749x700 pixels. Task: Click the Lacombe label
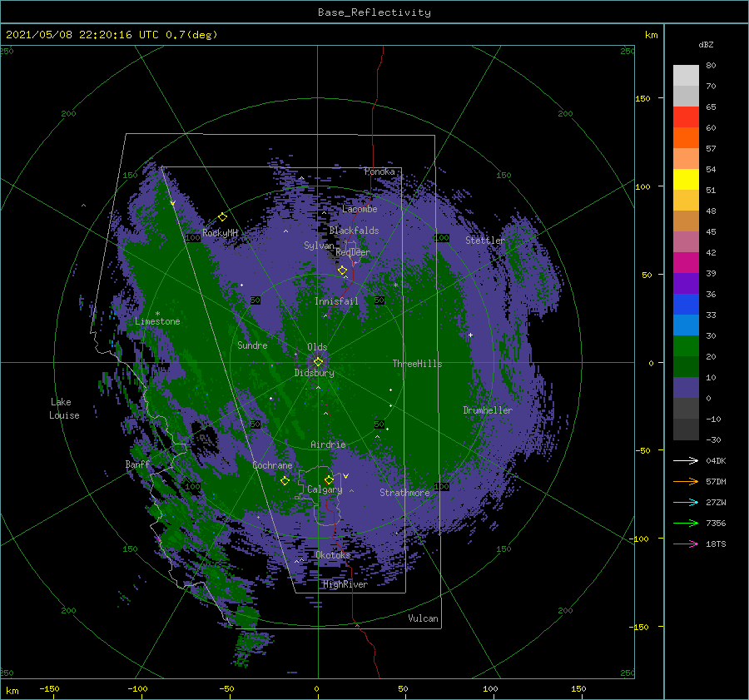[360, 209]
